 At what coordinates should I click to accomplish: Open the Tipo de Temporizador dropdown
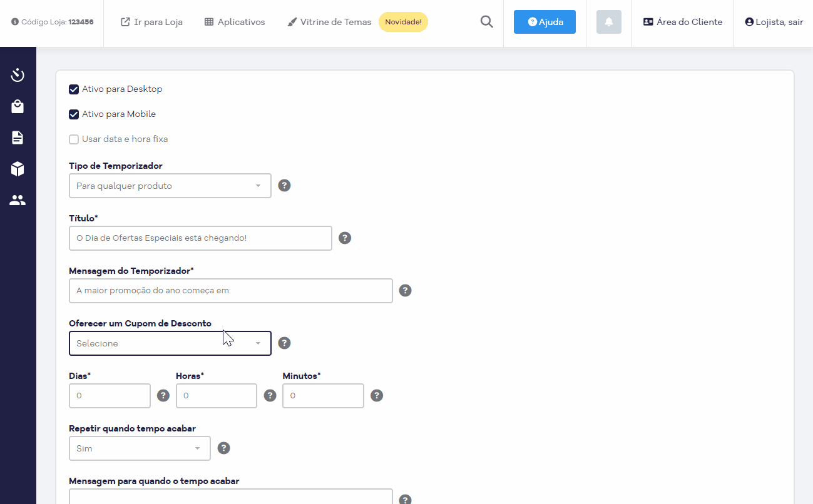[170, 186]
